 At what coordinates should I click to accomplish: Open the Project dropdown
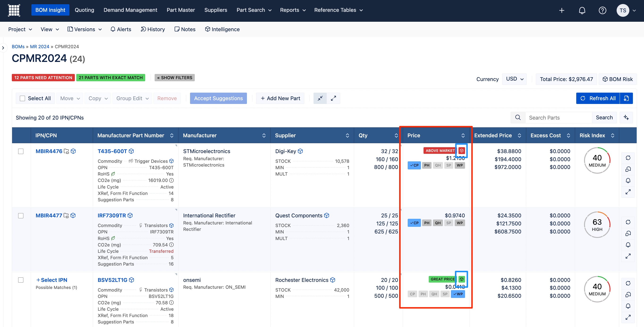pyautogui.click(x=20, y=29)
